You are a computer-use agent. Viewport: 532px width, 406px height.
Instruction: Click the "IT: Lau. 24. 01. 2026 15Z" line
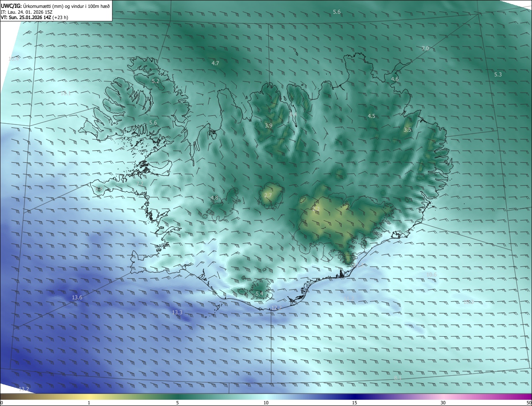[27, 12]
